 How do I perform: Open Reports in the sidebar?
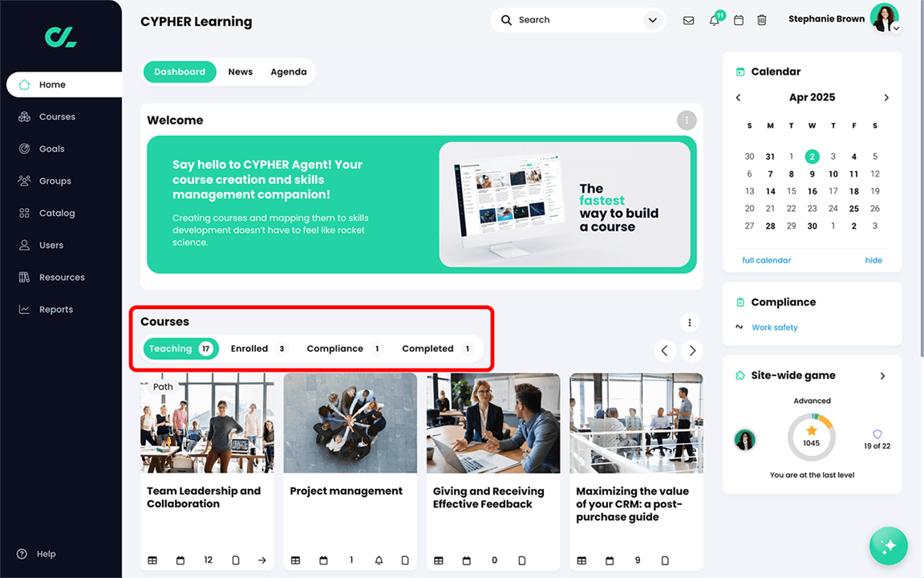56,310
